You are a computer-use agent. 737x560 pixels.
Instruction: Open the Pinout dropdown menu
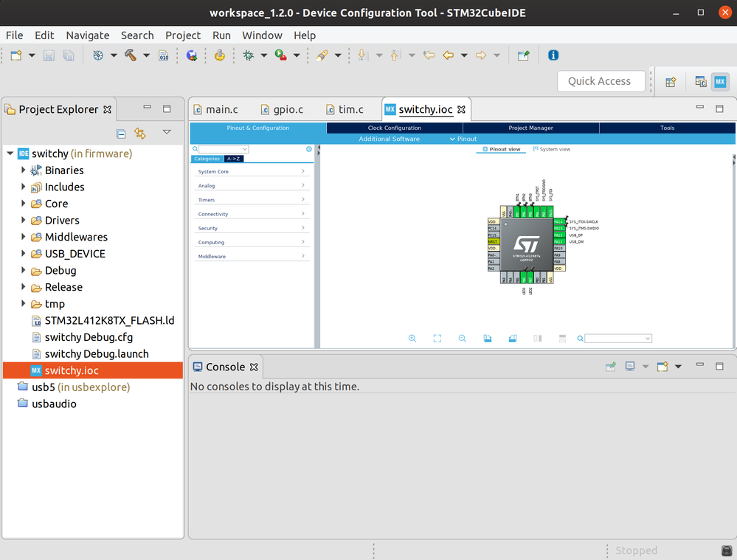[x=463, y=139]
